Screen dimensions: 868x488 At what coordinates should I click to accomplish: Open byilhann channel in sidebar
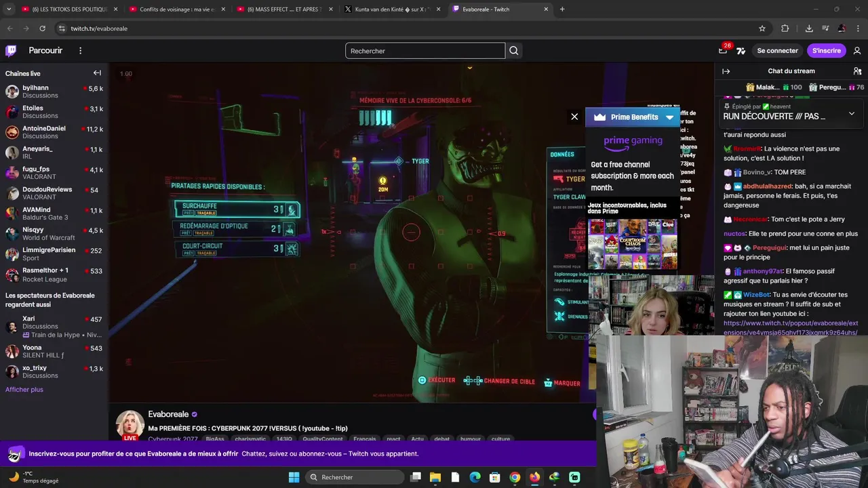(54, 91)
